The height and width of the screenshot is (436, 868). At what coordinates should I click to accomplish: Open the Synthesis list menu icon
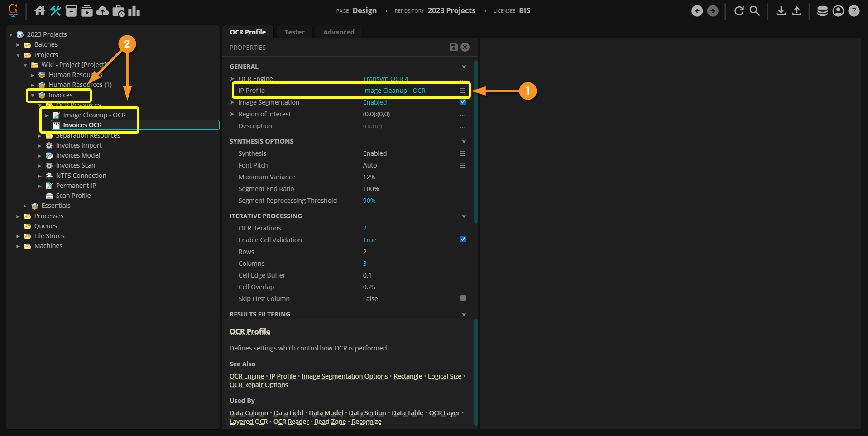(x=462, y=153)
